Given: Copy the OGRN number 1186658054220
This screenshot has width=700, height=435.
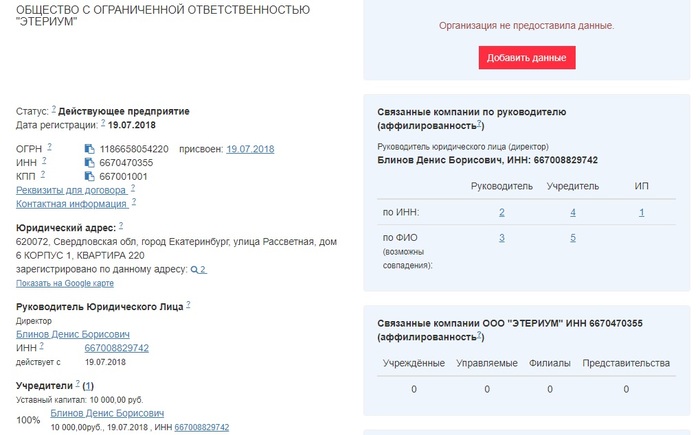Looking at the screenshot, I should [x=89, y=149].
